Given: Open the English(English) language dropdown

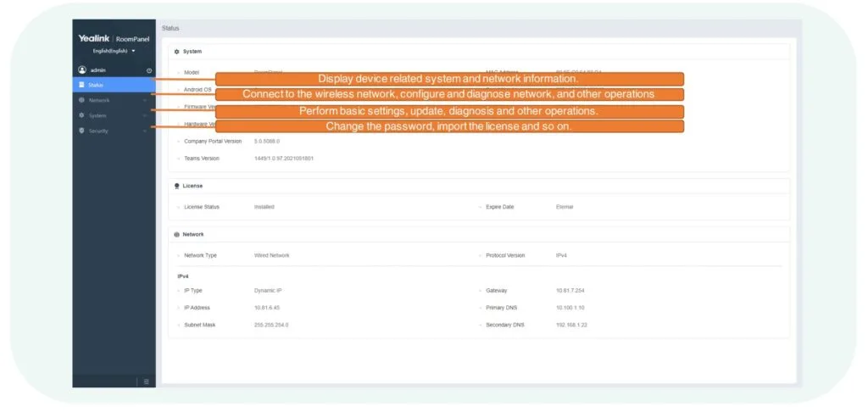Looking at the screenshot, I should (x=114, y=51).
